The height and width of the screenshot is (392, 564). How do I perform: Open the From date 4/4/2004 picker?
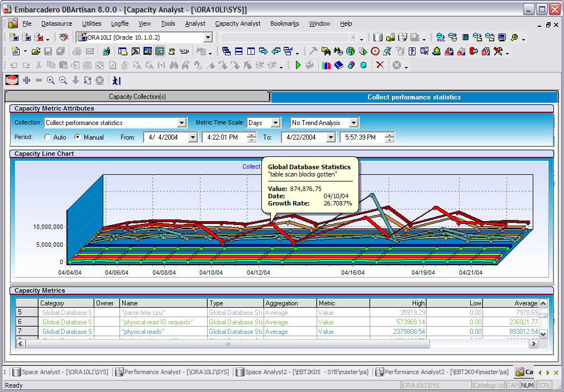[193, 137]
